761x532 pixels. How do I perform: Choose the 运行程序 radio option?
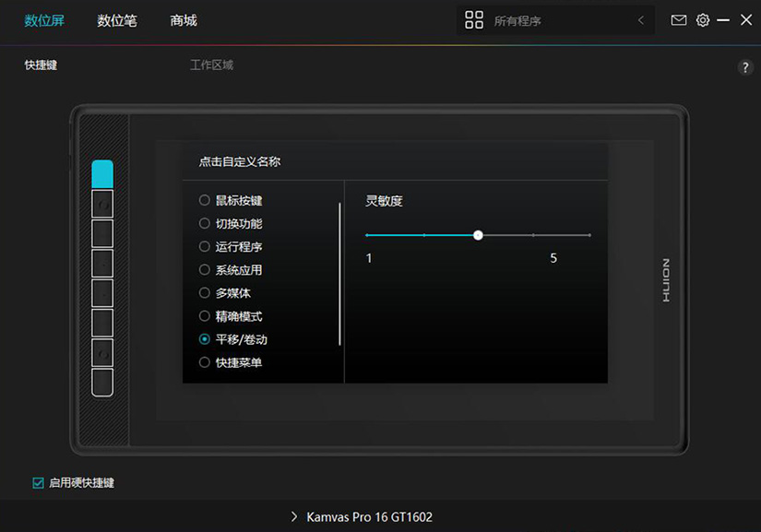(205, 246)
